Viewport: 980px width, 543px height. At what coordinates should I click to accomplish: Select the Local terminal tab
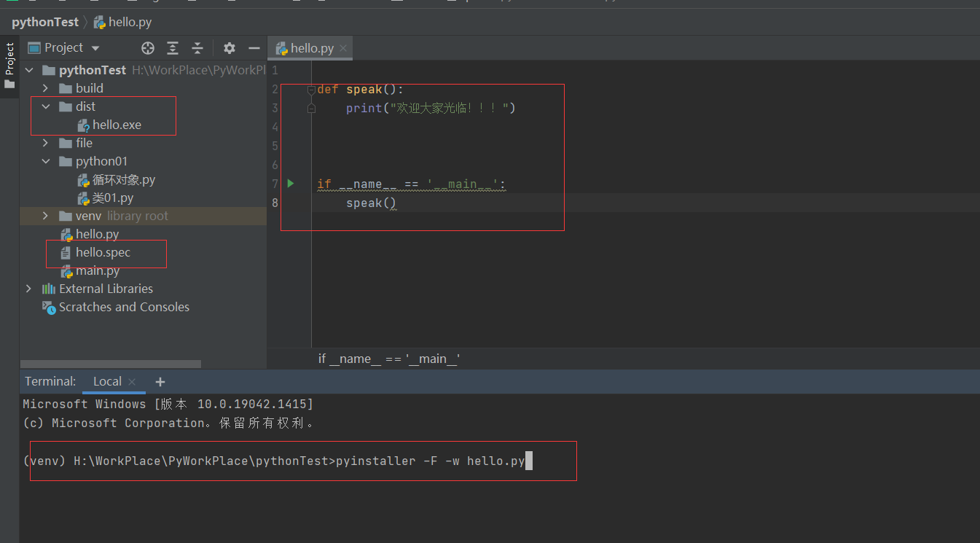click(x=107, y=380)
